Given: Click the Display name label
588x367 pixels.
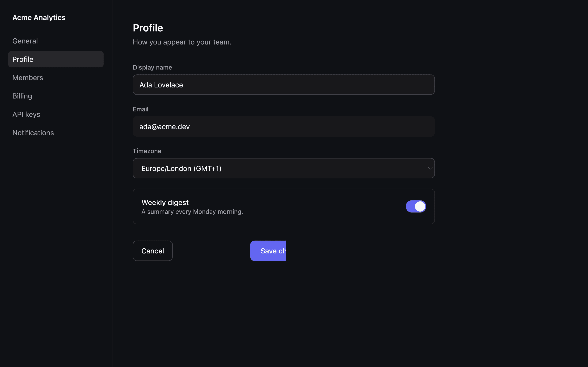Looking at the screenshot, I should pyautogui.click(x=152, y=67).
